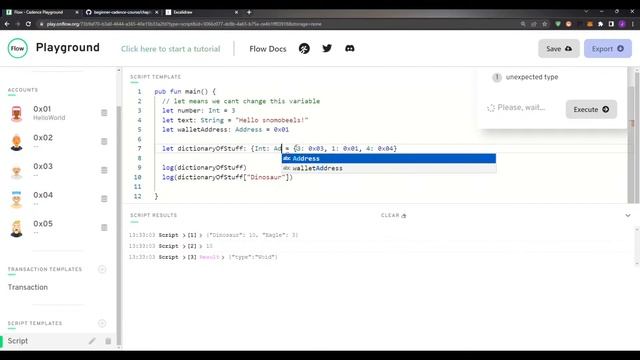Choose walletAddress from the autocomplete list
Viewport: 640px width, 360px height.
(x=389, y=168)
